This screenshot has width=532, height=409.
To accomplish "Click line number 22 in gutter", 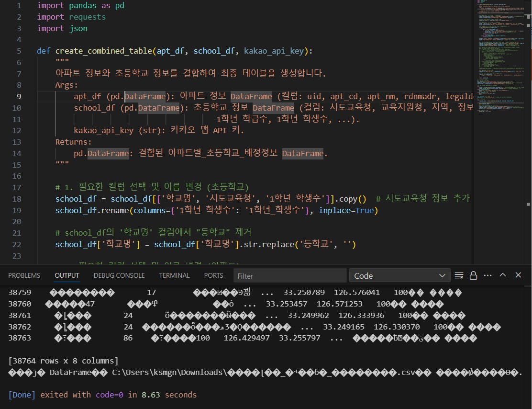I will click(x=17, y=245).
